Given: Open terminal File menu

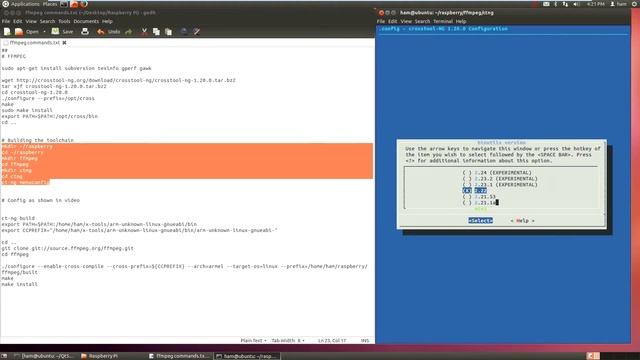Looking at the screenshot, I should point(381,21).
